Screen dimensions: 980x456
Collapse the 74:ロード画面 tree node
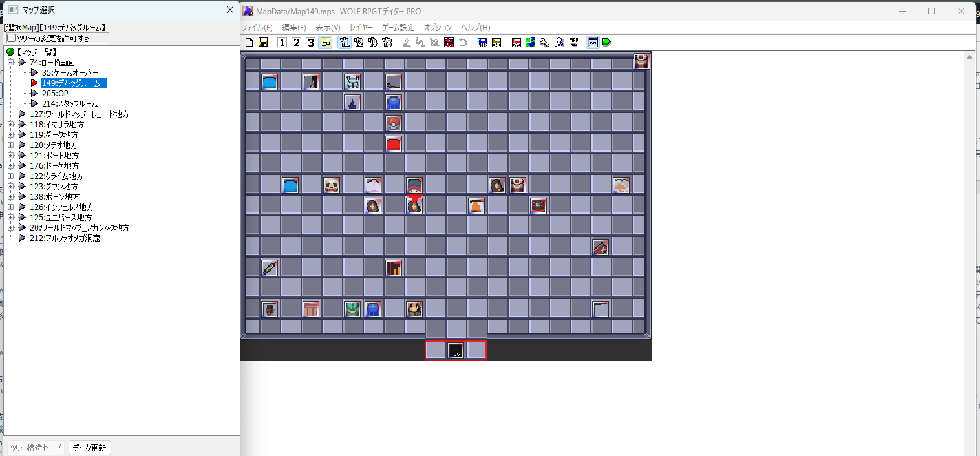(x=10, y=63)
